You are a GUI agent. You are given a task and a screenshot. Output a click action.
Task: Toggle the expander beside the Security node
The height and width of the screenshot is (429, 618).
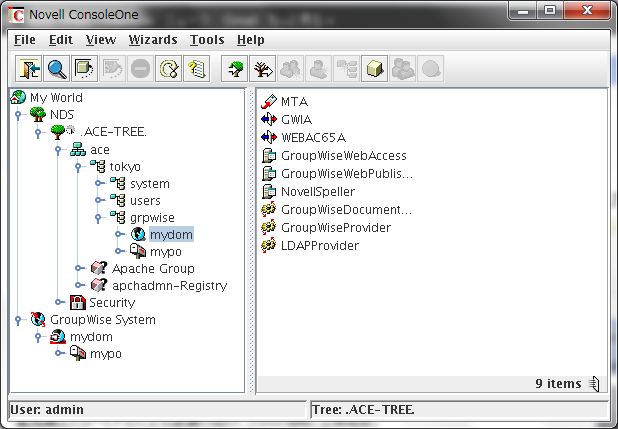pyautogui.click(x=60, y=302)
